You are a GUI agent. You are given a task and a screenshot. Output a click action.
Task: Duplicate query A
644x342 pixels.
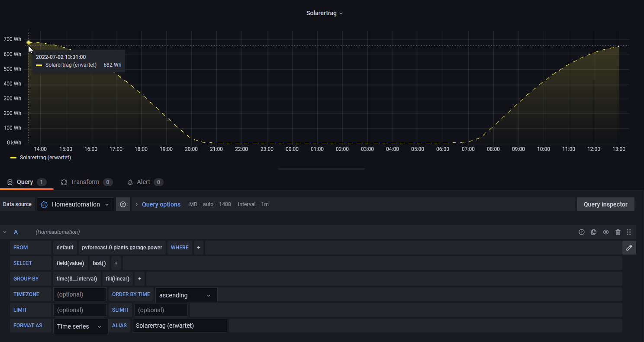coord(594,232)
